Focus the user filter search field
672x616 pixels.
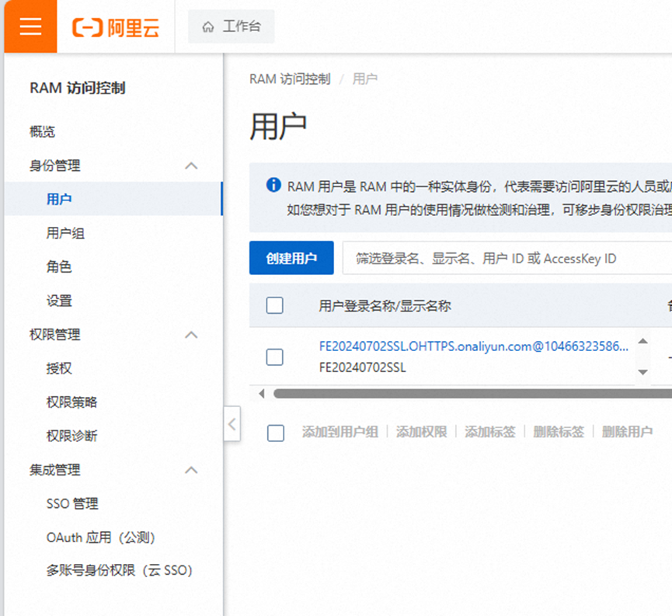(x=507, y=258)
